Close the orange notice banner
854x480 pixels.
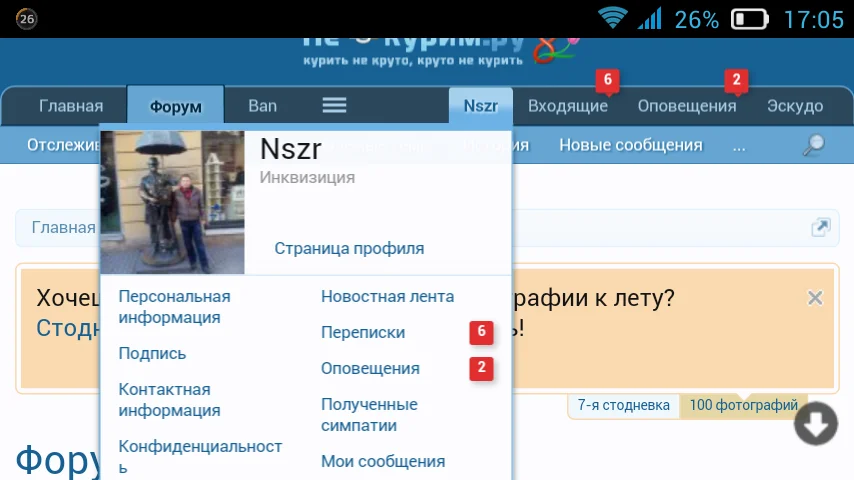click(815, 298)
